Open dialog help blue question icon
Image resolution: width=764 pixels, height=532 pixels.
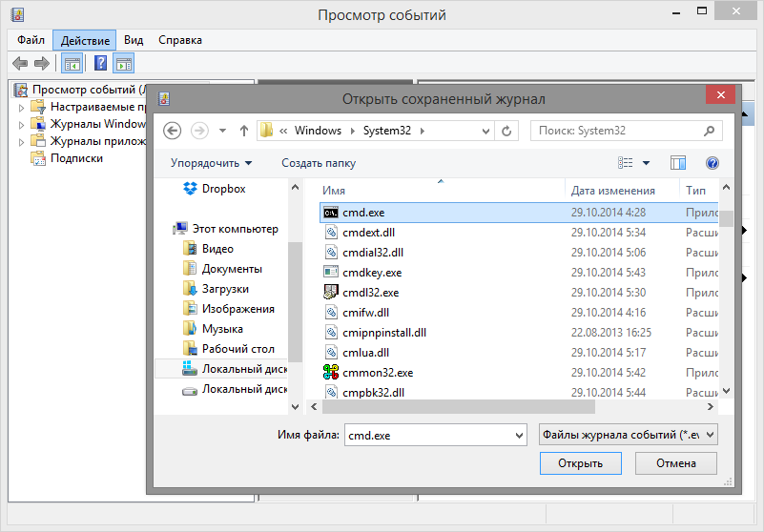712,163
